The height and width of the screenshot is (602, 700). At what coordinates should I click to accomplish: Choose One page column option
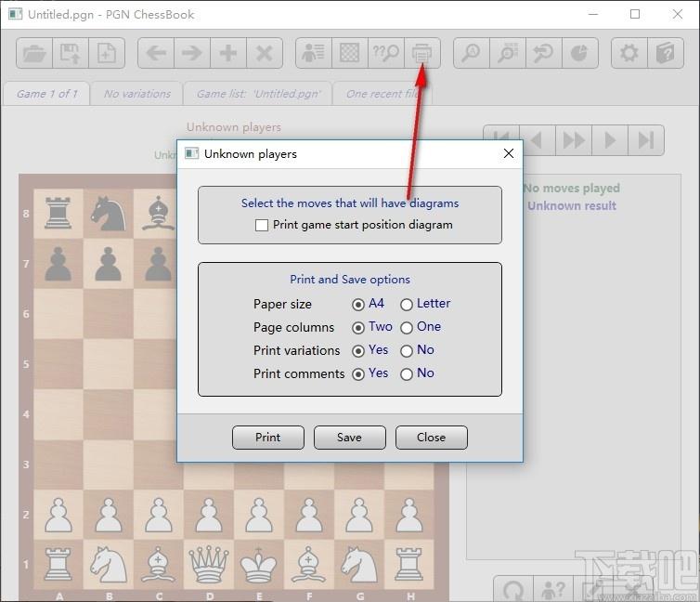coord(407,327)
